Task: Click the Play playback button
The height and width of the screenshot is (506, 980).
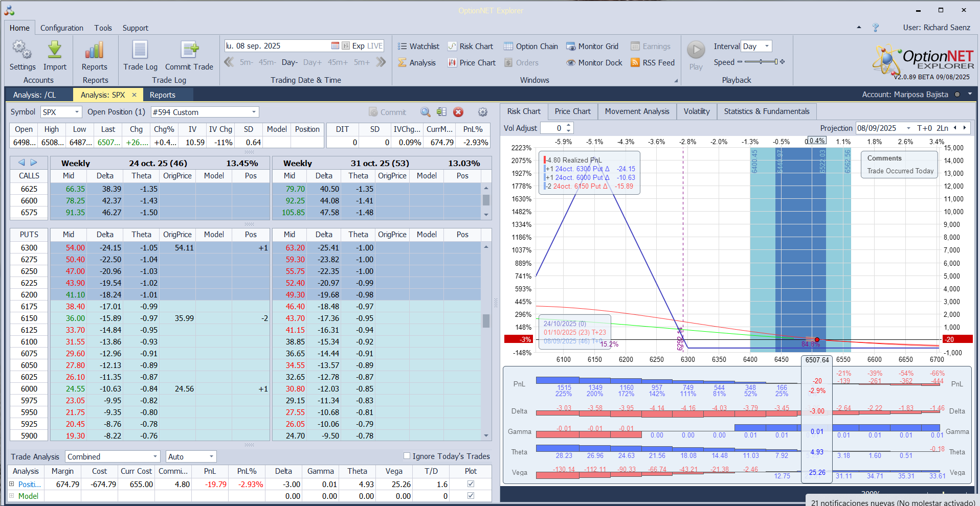Action: [x=696, y=50]
